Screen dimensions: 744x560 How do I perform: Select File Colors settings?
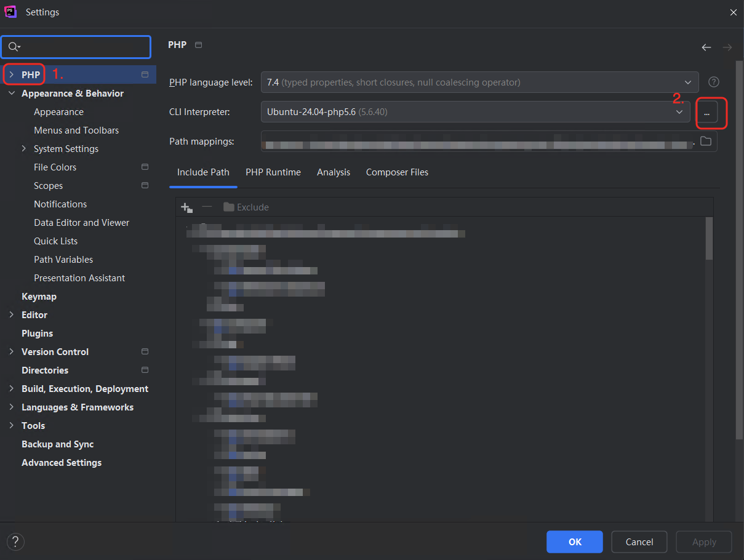click(55, 167)
